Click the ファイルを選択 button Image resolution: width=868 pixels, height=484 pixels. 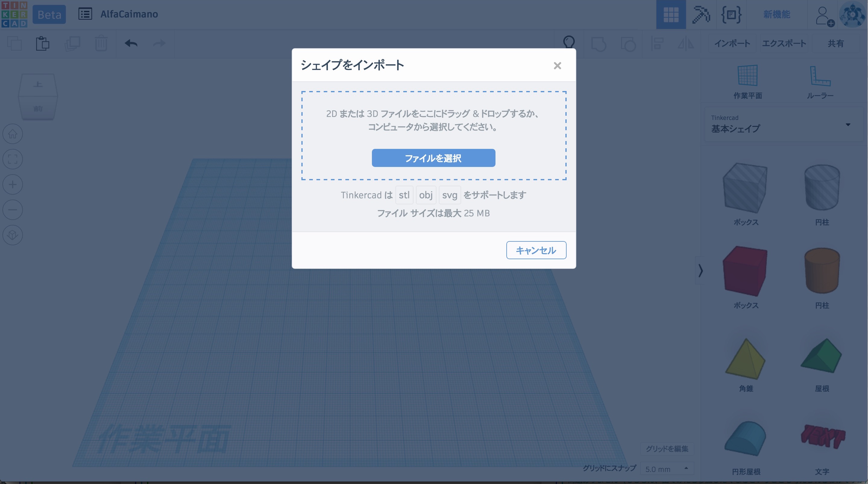tap(433, 158)
